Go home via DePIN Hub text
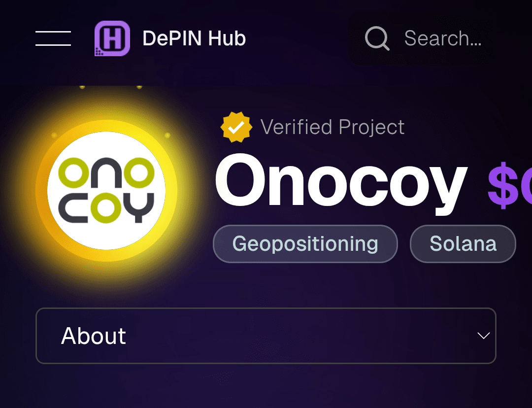Viewport: 532px width, 408px height. coord(194,38)
